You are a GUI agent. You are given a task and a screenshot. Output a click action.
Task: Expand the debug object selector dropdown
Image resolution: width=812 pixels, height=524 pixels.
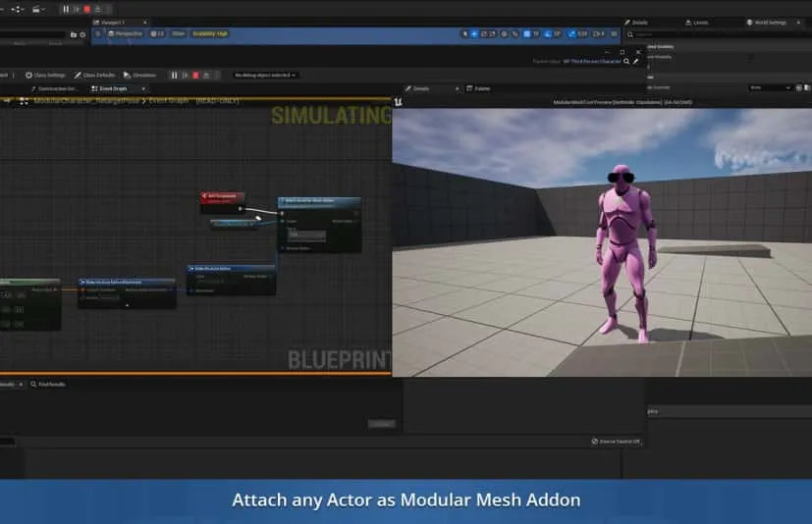click(x=266, y=75)
